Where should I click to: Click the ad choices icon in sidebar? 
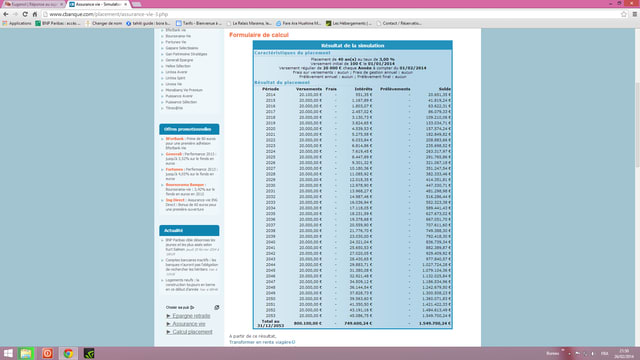click(217, 307)
